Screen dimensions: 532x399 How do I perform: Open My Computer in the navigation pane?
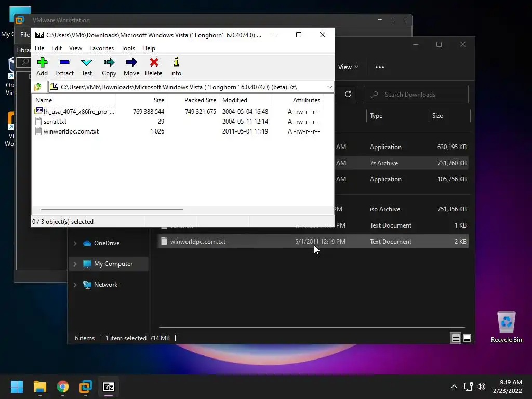point(113,263)
